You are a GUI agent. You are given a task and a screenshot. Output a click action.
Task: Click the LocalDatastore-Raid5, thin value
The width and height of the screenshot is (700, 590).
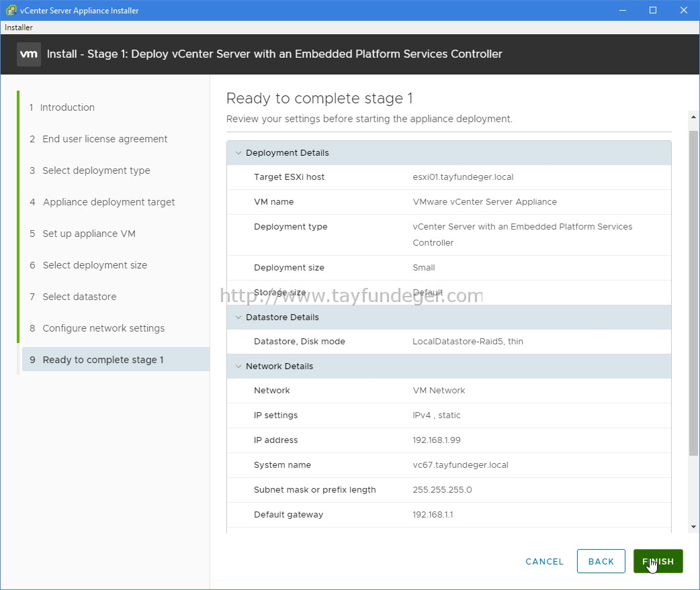468,342
